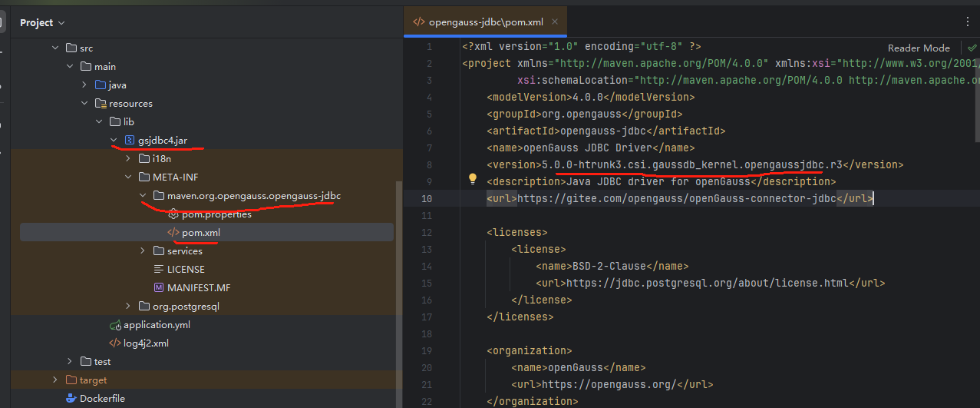
Task: Click the https://opengauss.org/ URL
Action: 608,384
